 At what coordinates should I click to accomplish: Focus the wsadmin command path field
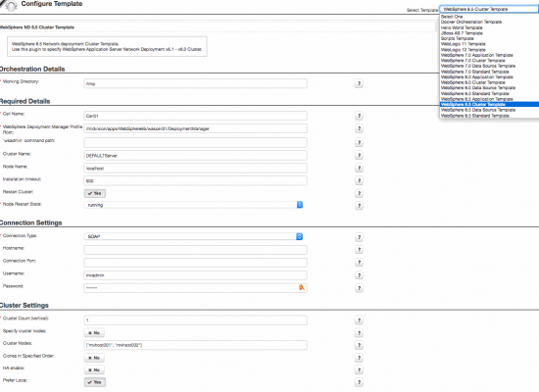click(x=195, y=142)
